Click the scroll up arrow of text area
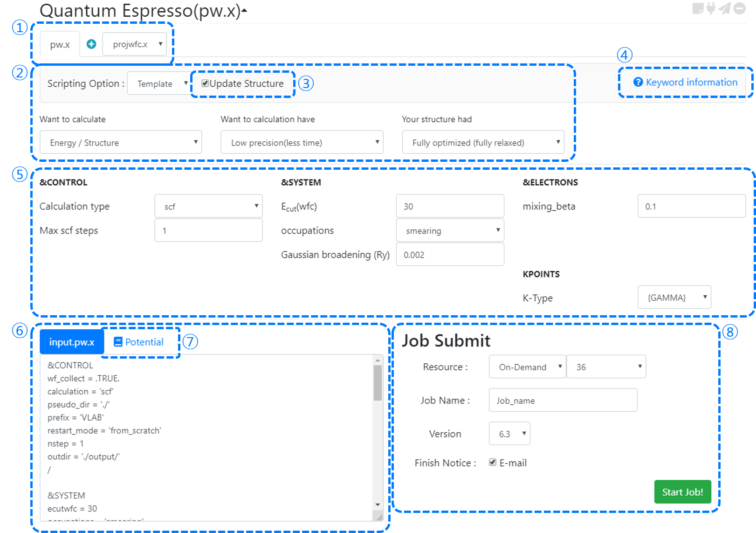 click(378, 360)
